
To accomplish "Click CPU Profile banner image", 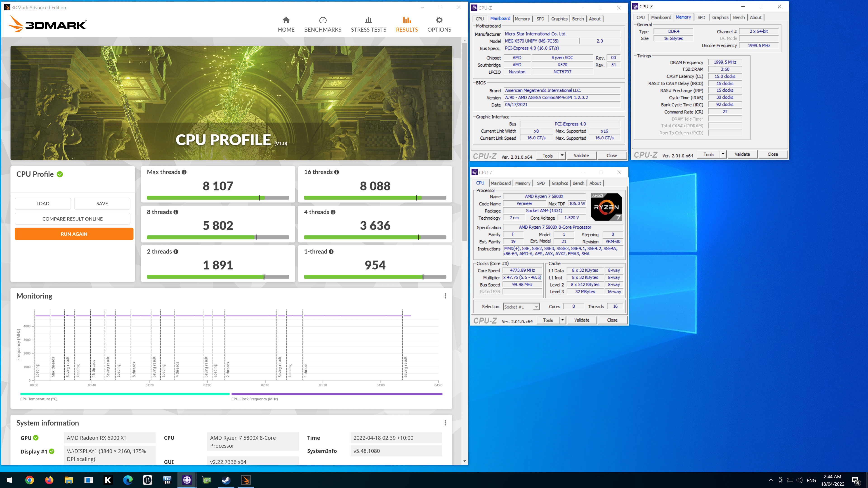I will 231,103.
